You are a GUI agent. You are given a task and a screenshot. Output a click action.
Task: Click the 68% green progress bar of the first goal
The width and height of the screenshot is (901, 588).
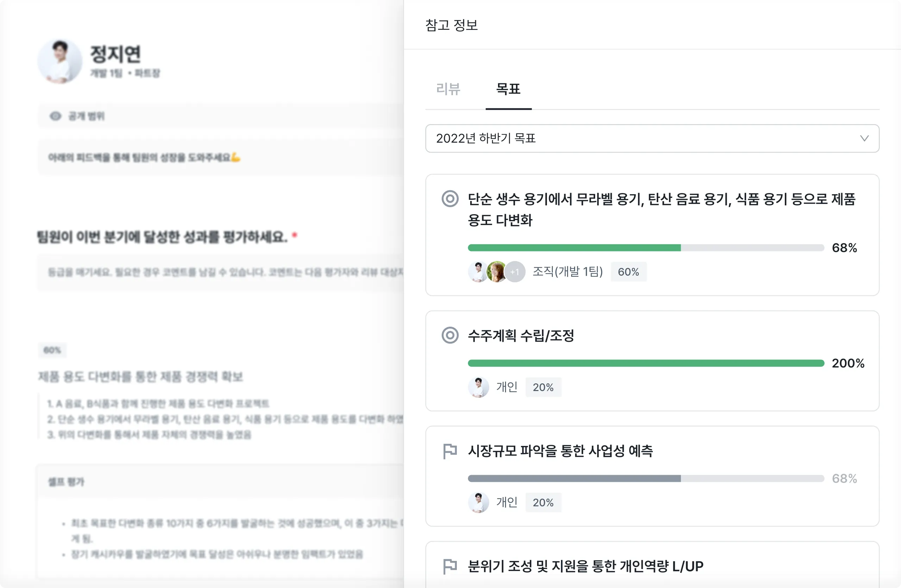(646, 248)
